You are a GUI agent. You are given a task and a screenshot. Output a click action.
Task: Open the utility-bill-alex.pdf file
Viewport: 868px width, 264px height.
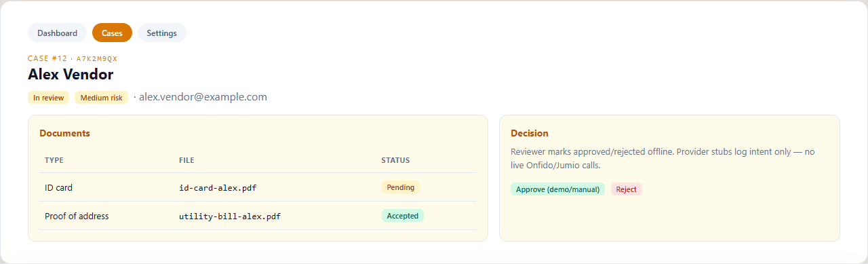pos(230,216)
